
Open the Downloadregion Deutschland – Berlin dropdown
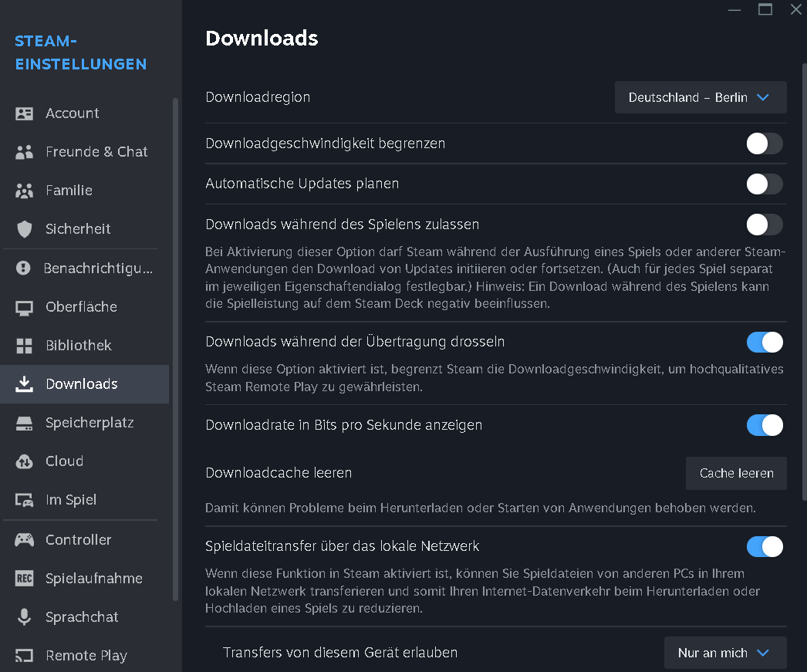click(x=701, y=97)
